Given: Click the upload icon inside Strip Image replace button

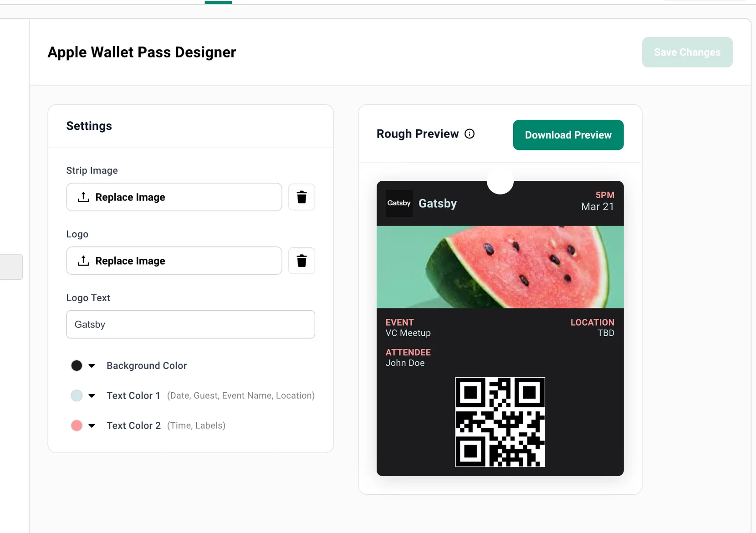Looking at the screenshot, I should [83, 197].
